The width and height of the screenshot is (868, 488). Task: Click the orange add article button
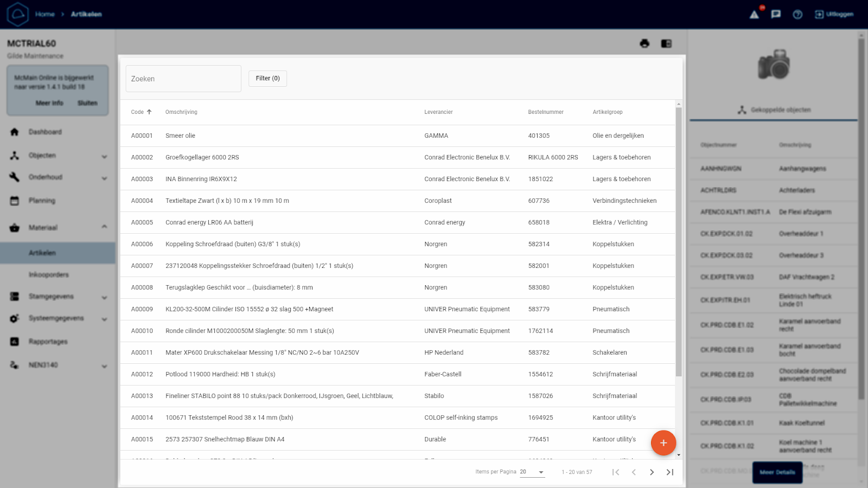[663, 443]
